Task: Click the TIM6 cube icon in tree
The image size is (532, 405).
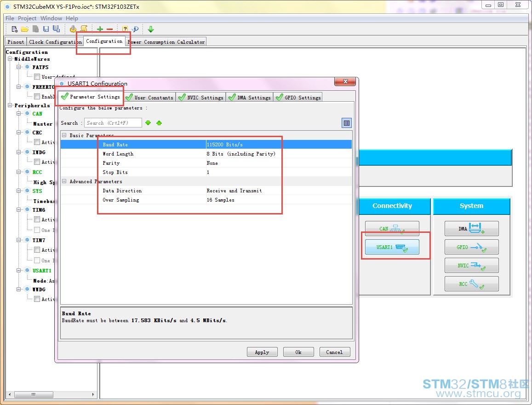Action: click(x=27, y=210)
